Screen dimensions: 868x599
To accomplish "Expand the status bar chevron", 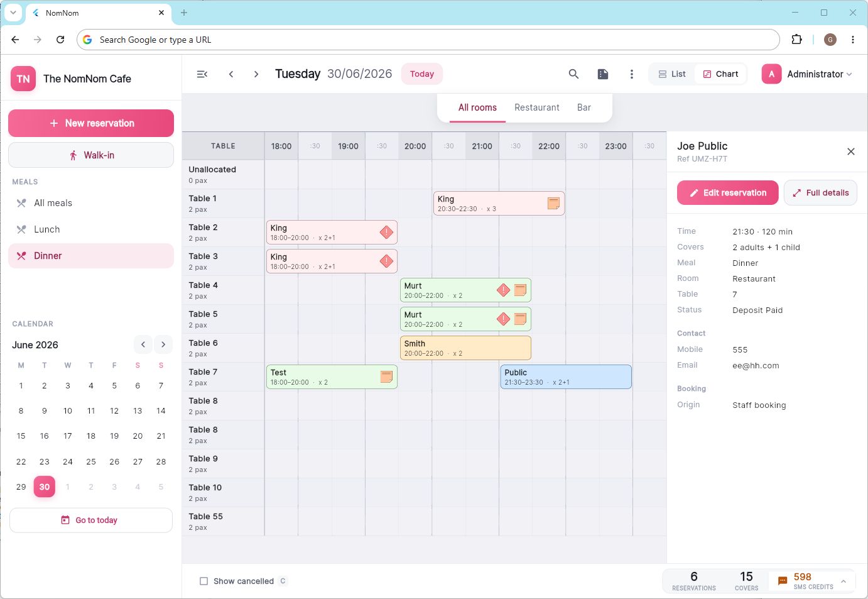I will [844, 581].
